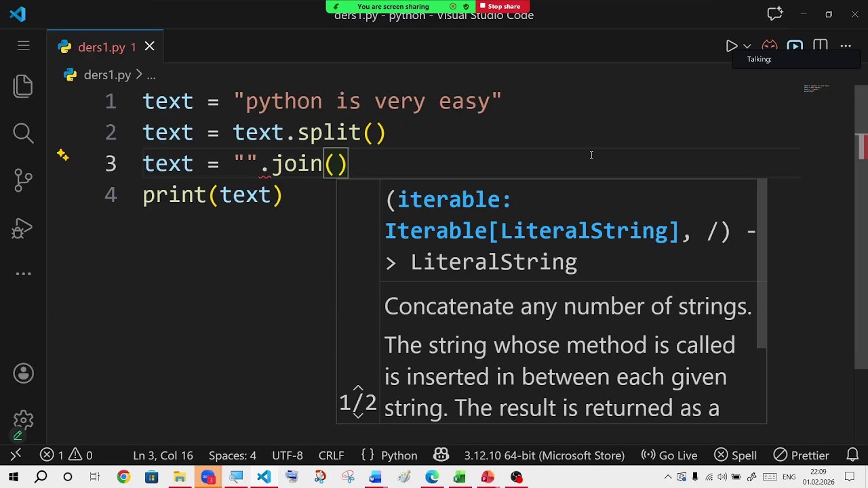
Task: Open the editor More Actions menu
Action: coord(846,46)
